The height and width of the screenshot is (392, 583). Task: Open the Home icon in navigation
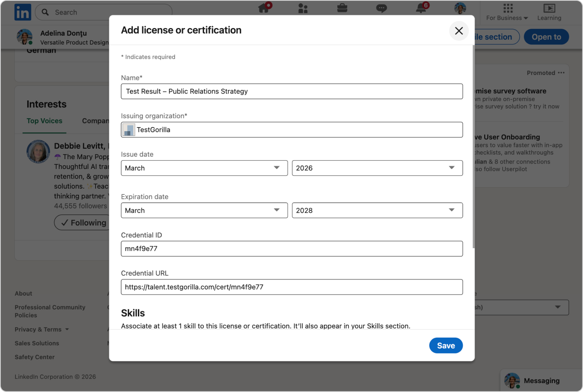[265, 8]
